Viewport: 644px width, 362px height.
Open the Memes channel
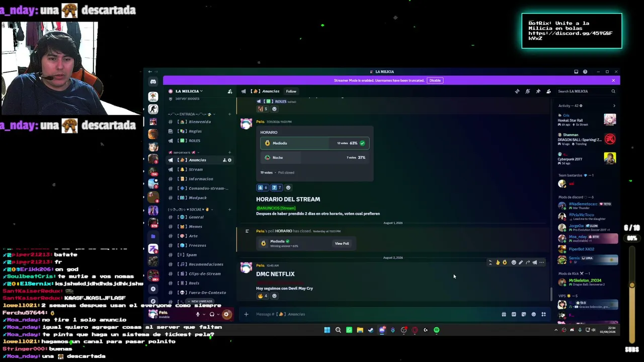coord(200,227)
